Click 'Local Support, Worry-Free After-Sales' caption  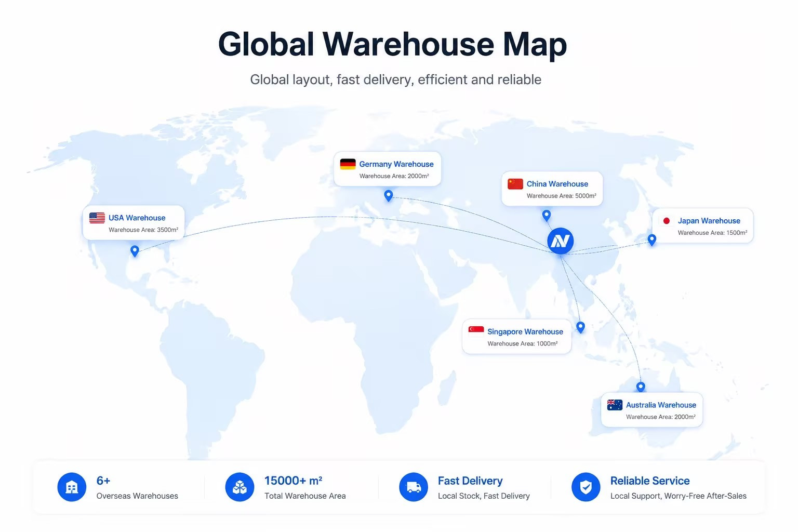[x=678, y=496]
